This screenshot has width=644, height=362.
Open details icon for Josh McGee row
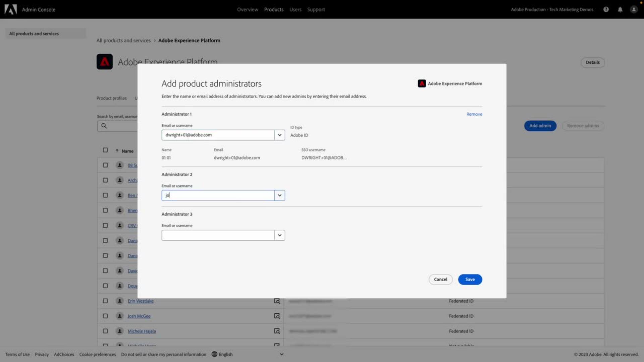coord(277,316)
